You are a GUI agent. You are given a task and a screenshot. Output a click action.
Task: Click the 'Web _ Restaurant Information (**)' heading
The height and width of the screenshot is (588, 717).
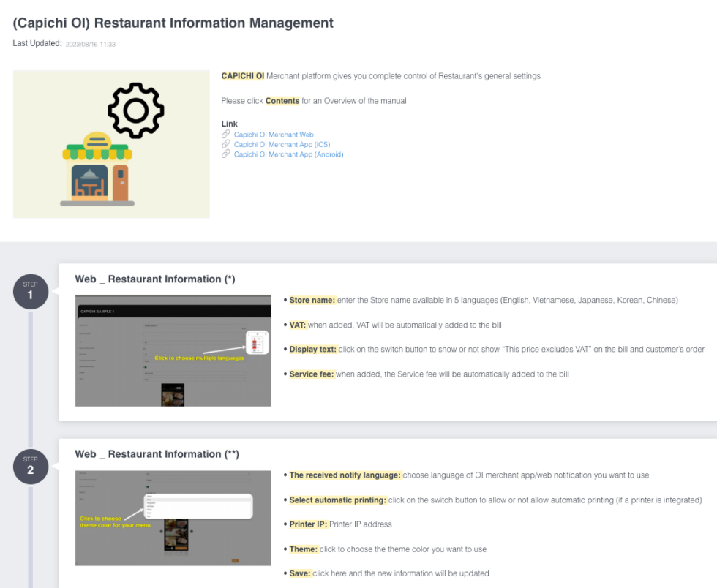click(157, 454)
